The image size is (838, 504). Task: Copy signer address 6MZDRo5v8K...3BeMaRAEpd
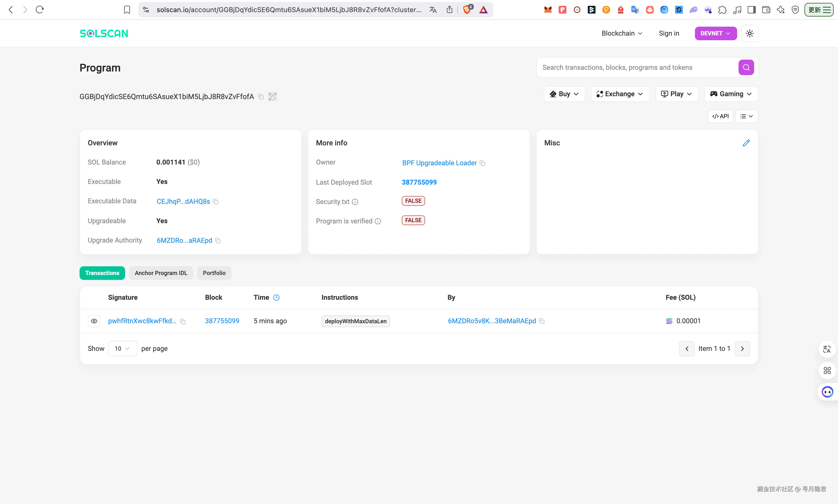click(542, 321)
